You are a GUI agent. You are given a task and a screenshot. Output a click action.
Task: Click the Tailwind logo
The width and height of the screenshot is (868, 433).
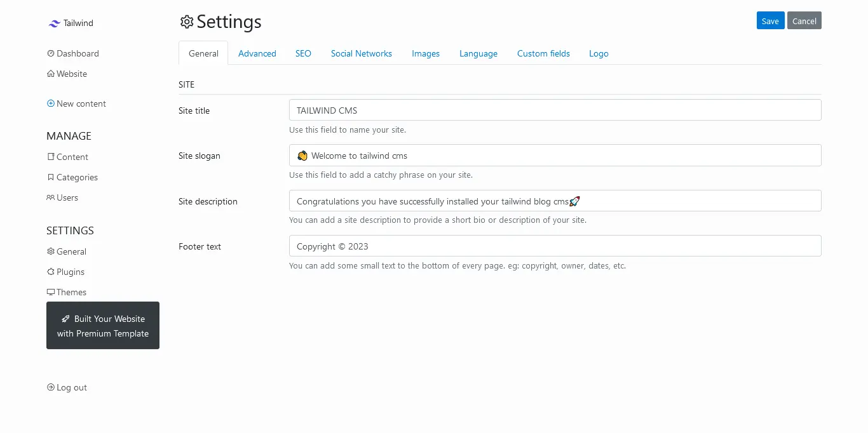70,23
